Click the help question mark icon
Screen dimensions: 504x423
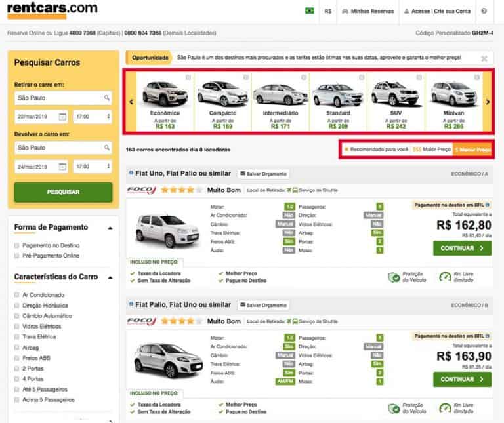click(484, 11)
